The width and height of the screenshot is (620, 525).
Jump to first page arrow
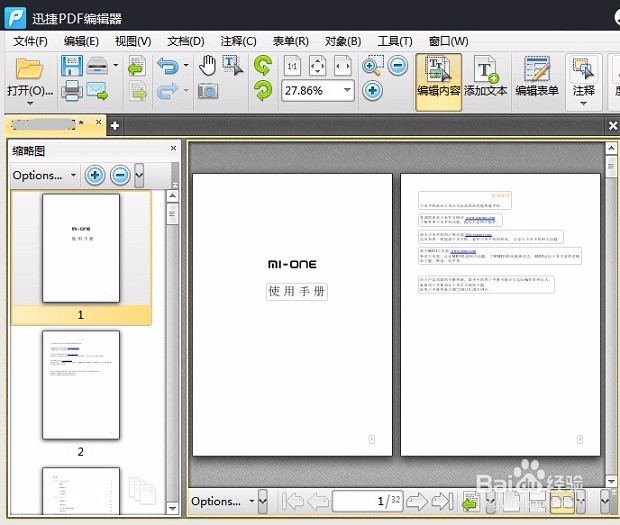292,501
